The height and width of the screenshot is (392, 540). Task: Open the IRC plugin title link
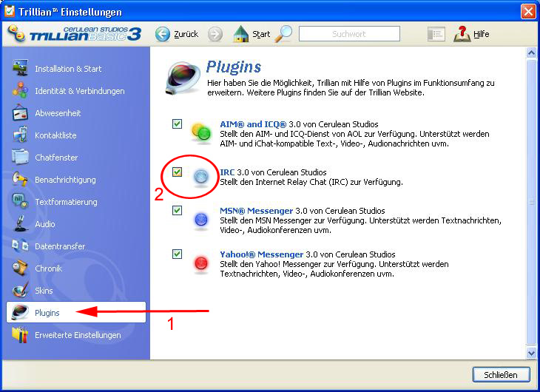coord(227,172)
